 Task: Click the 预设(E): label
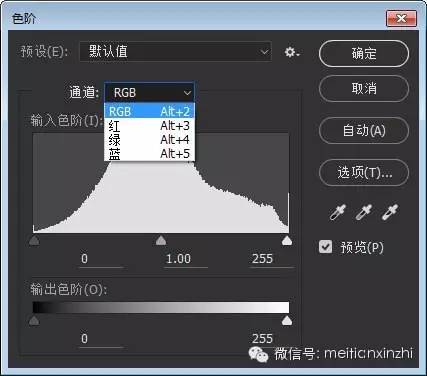tap(44, 52)
